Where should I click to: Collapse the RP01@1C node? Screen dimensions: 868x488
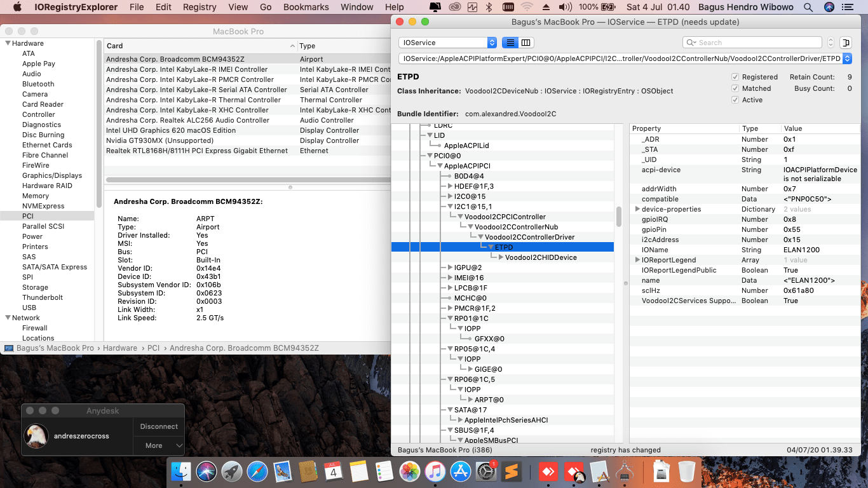pos(450,318)
